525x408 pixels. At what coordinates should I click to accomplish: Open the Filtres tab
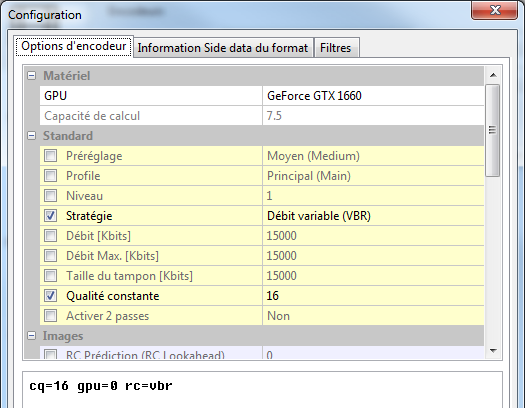[336, 48]
